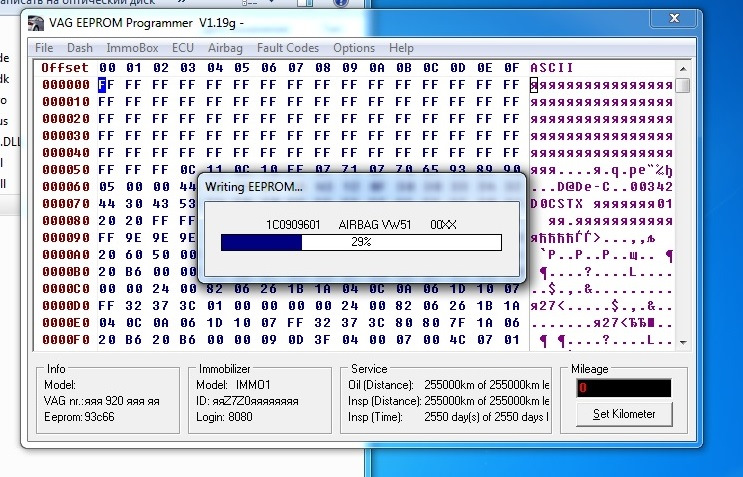
Task: Click the Immobilizer Model IMMO1 text
Action: [233, 385]
